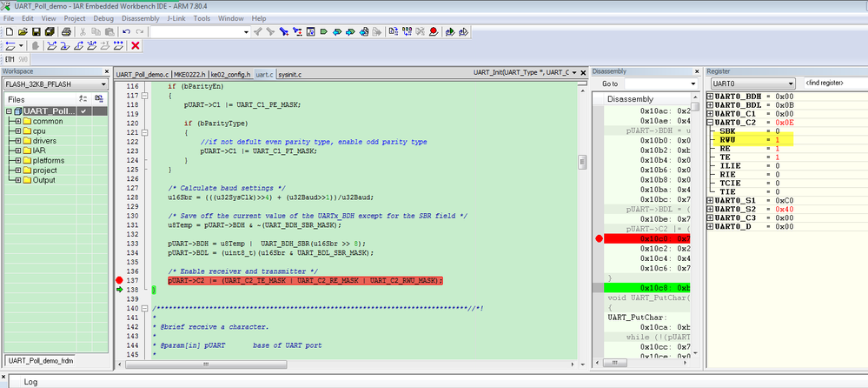Click the Go (run) debug icon with three dots
Image resolution: width=868 pixels, height=388 pixels.
click(x=118, y=45)
